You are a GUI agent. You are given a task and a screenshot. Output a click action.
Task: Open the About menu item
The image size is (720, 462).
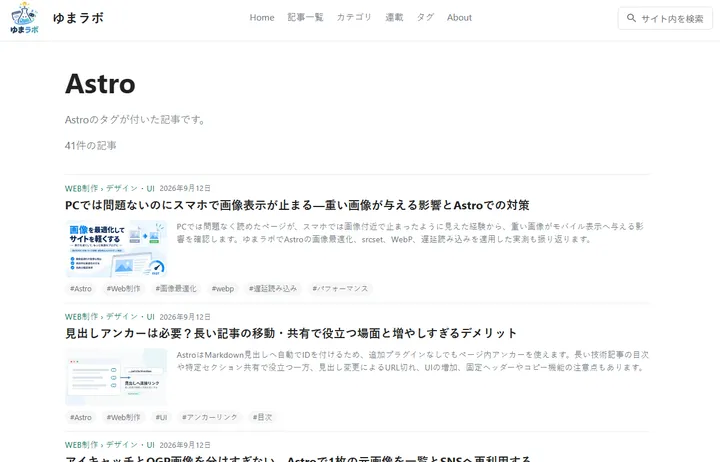tap(459, 17)
